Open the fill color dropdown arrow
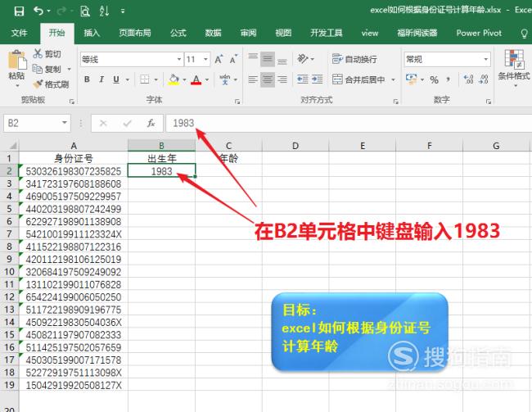Viewport: 532px width, 412px height. (184, 79)
